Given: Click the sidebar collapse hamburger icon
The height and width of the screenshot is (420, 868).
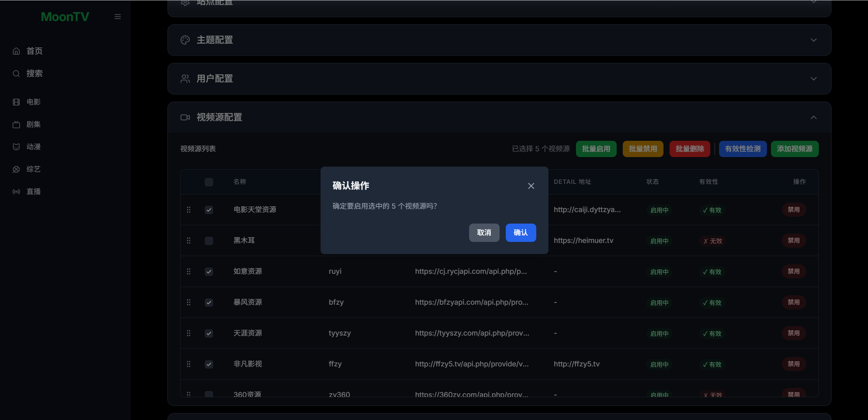Looking at the screenshot, I should tap(118, 17).
